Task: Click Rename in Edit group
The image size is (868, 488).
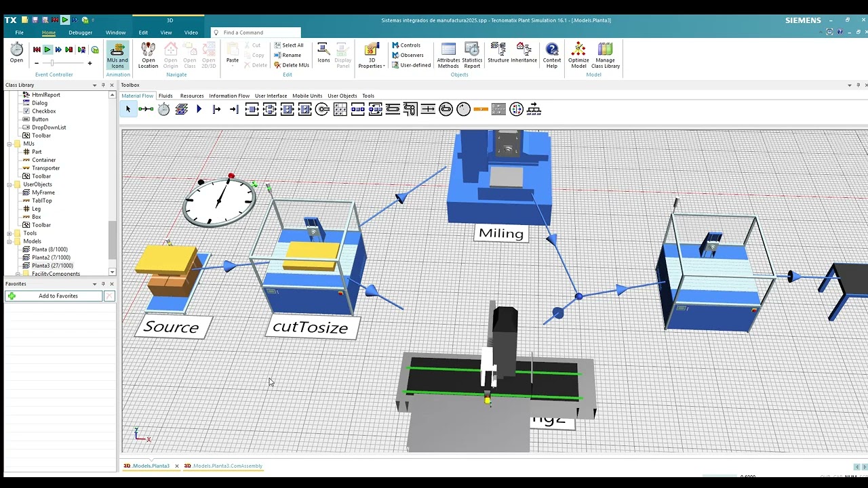Action: [288, 55]
